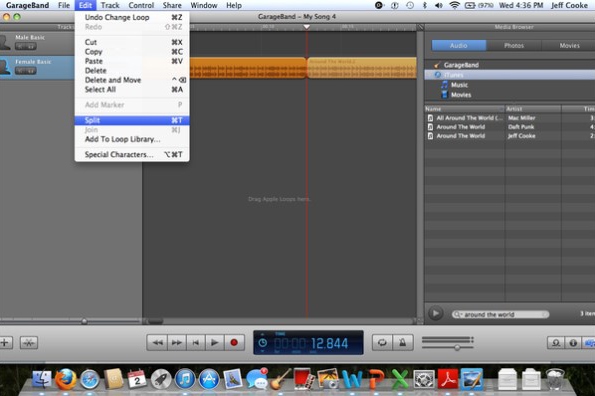
Task: Show the loop browser button
Action: coord(556,343)
